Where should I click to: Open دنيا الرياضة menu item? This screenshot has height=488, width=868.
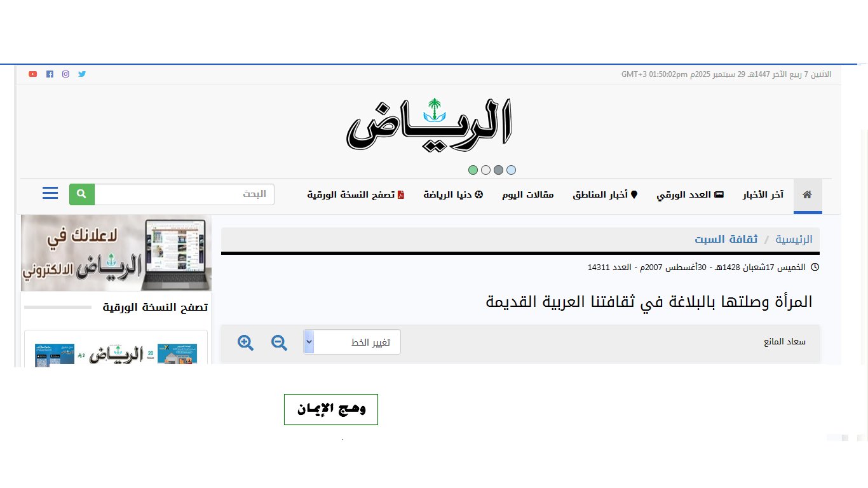(453, 194)
